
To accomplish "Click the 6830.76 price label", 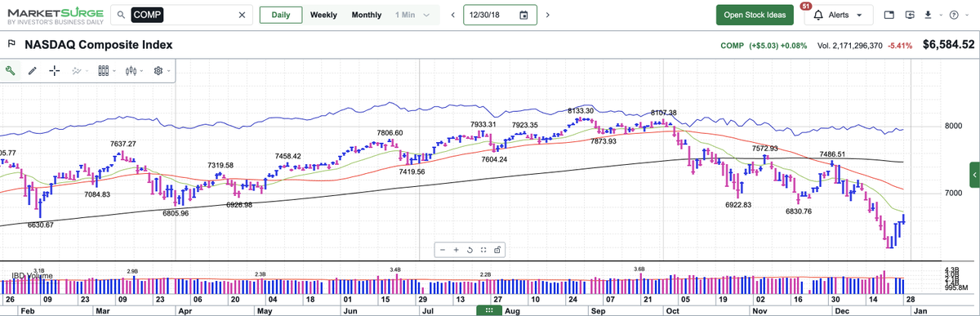I will (x=798, y=211).
